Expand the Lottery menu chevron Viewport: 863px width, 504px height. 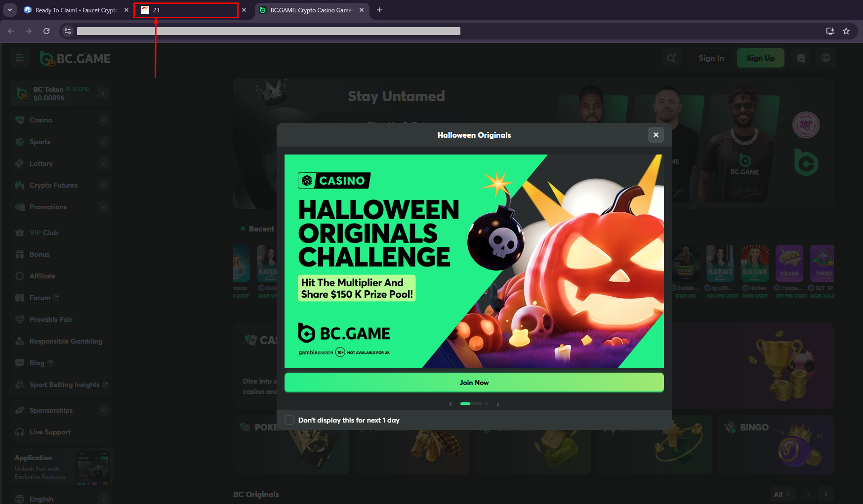coord(103,163)
